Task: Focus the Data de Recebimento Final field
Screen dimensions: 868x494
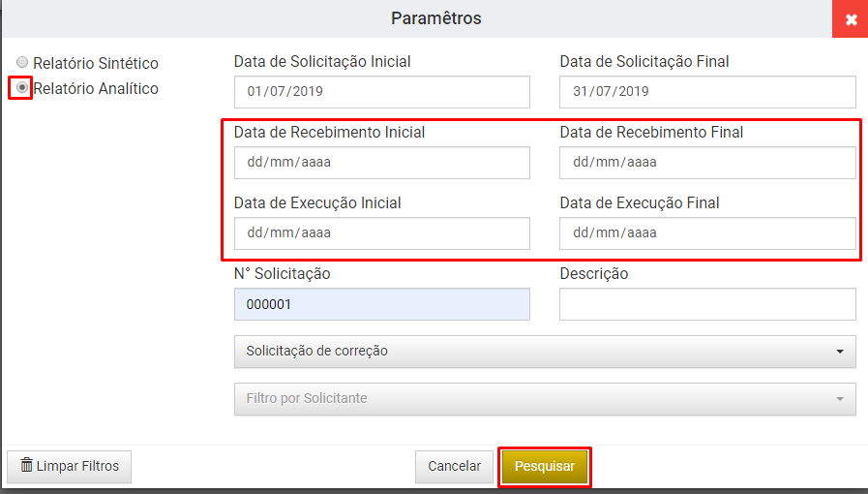Action: (x=707, y=163)
